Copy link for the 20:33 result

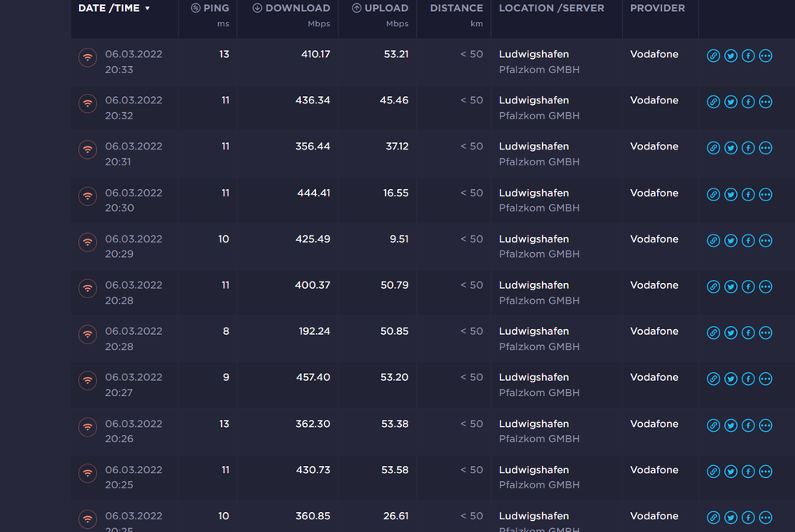pos(713,56)
